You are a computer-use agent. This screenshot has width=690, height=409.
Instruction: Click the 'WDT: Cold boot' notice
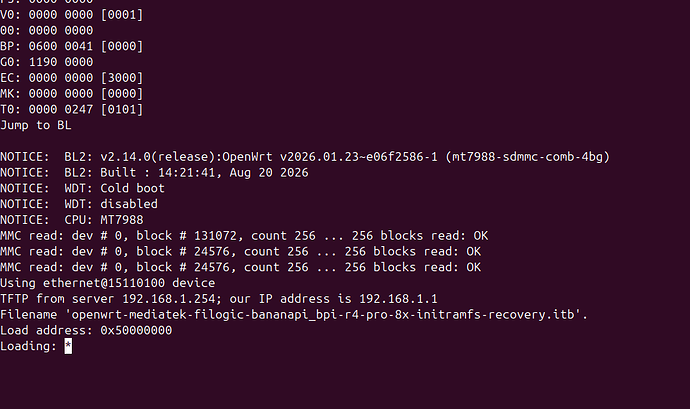pos(114,188)
